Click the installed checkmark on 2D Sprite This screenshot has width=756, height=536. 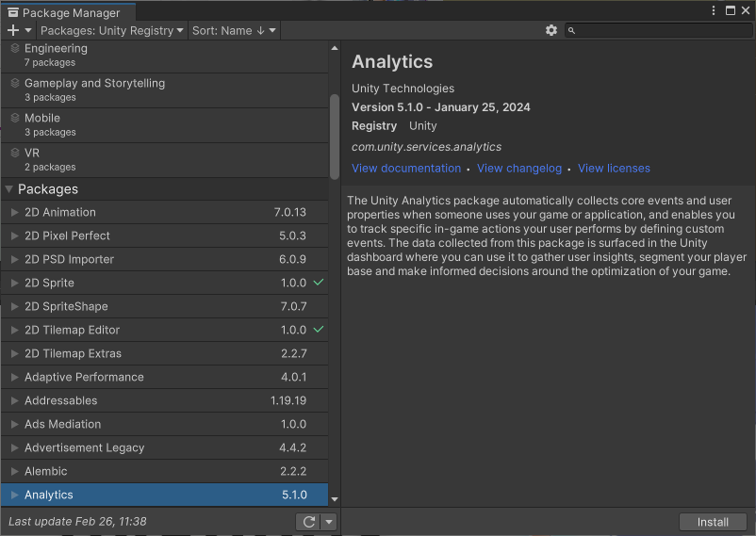[x=319, y=282]
